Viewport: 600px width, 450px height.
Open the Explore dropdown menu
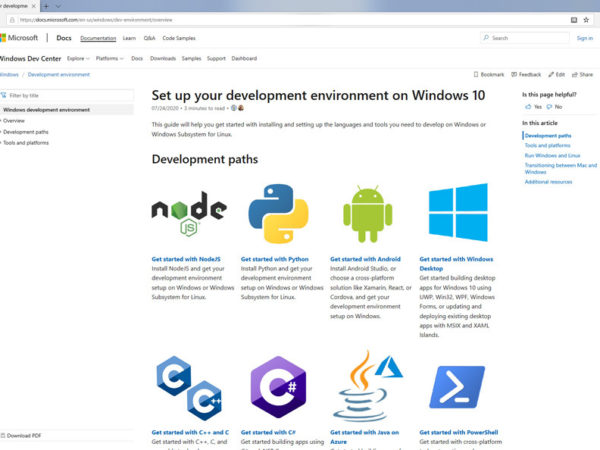78,58
